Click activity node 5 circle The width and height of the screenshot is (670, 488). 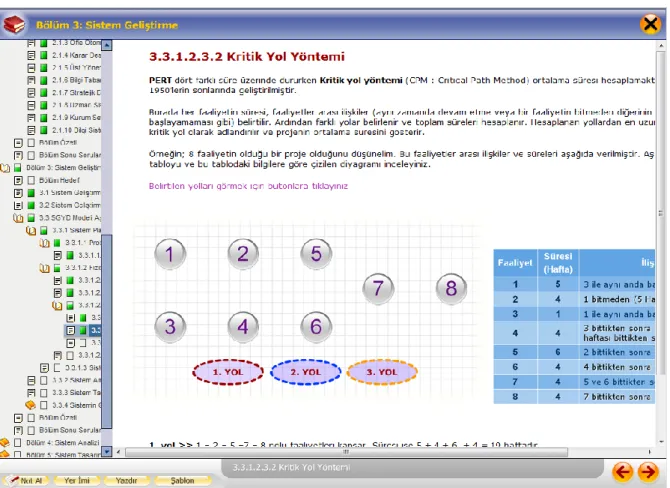(x=316, y=254)
